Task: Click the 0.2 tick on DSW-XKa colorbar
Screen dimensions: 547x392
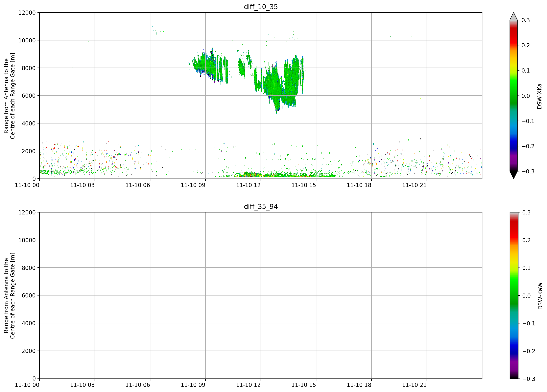Action: (x=526, y=45)
